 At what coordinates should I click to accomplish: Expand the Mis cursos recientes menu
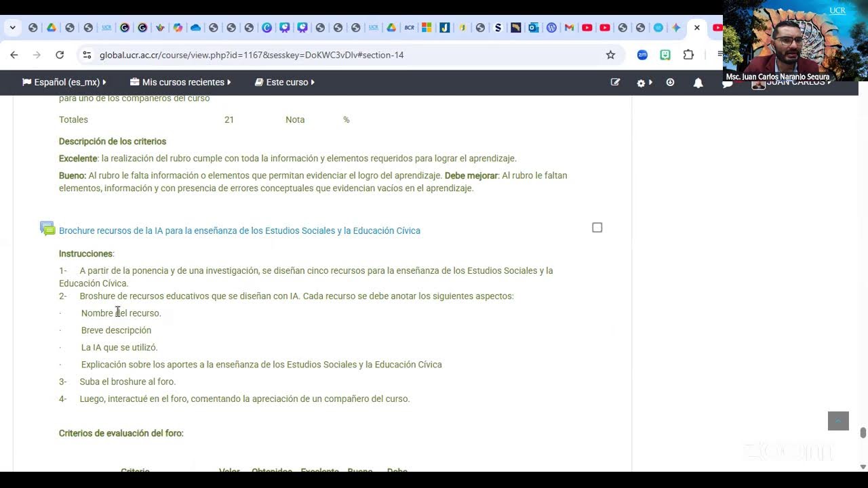[x=180, y=82]
